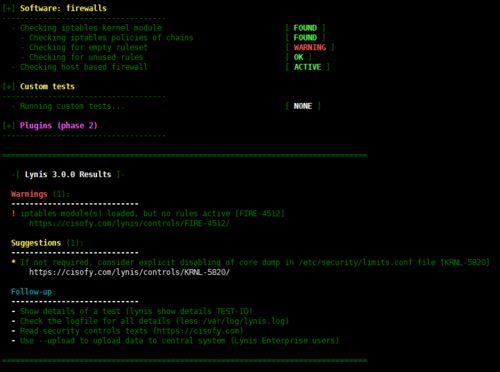Click the Software: firewalls section heading
500x372 pixels.
tap(63, 8)
